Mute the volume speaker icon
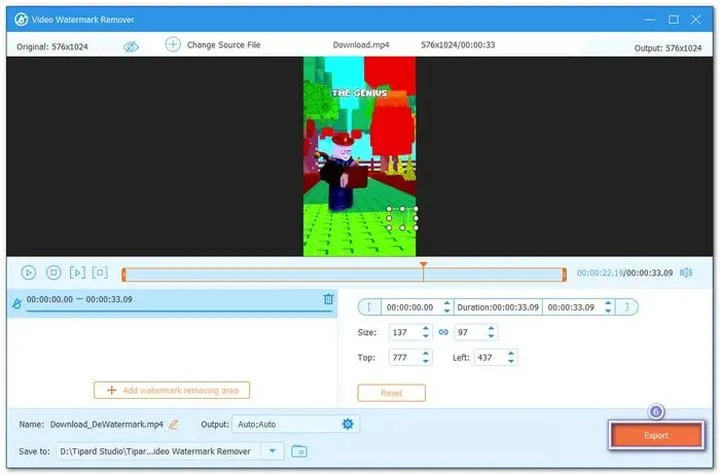This screenshot has width=720, height=475. (x=684, y=272)
